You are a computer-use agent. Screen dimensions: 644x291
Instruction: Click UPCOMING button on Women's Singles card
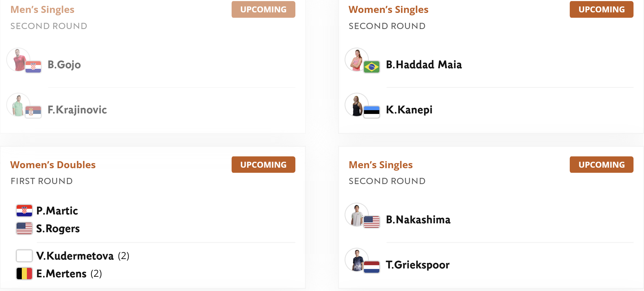601,9
